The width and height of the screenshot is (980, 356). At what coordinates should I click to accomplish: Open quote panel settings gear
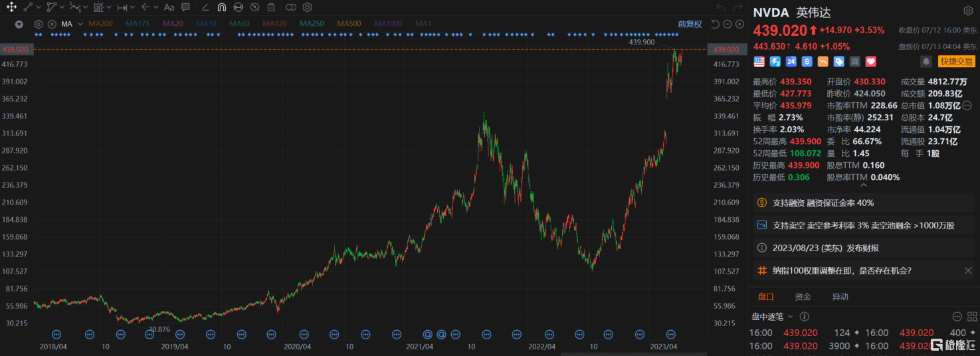(x=968, y=11)
